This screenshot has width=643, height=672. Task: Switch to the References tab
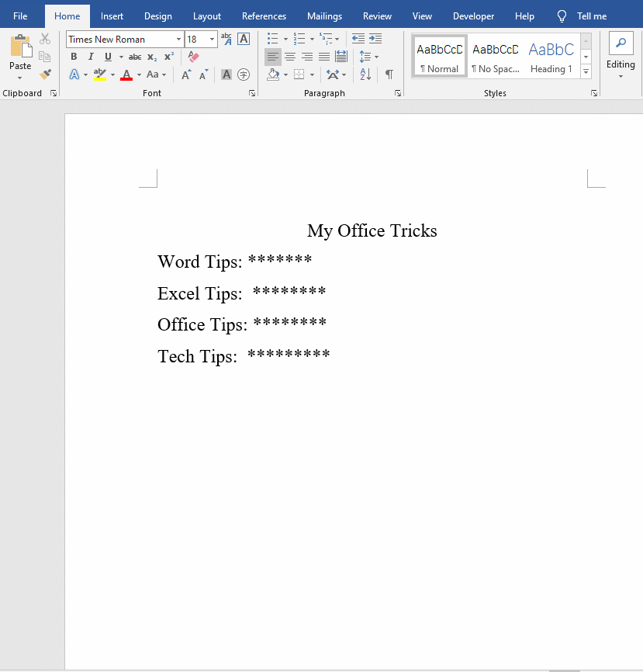[264, 16]
